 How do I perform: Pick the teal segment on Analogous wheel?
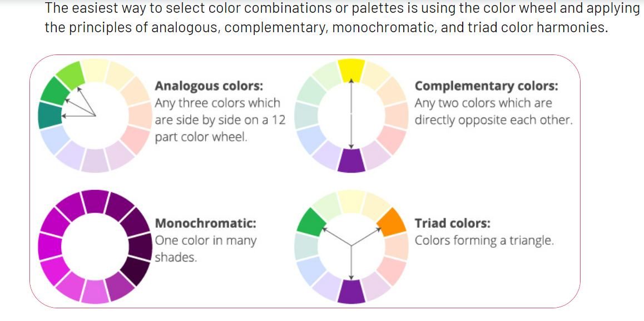(x=49, y=115)
